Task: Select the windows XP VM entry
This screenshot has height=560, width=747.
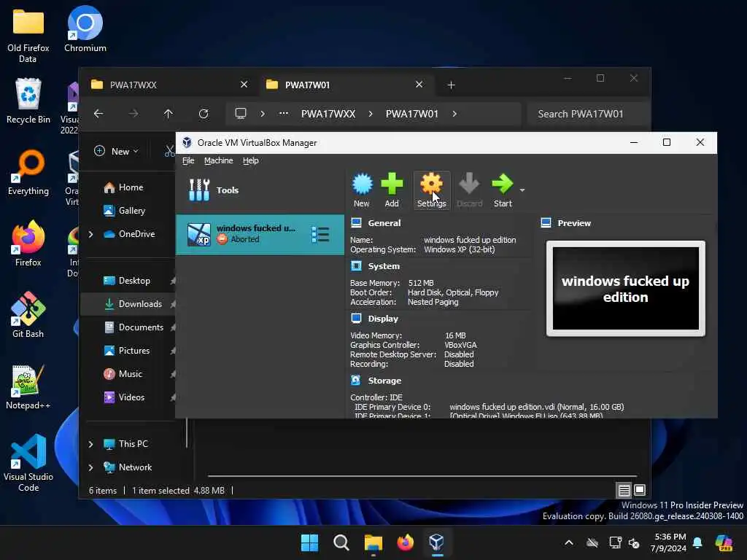Action: 260,234
